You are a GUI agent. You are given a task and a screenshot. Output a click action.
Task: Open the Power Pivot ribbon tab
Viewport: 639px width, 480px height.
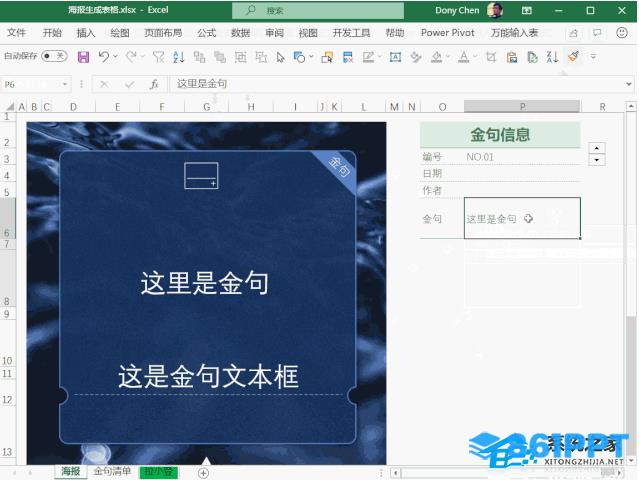[447, 33]
